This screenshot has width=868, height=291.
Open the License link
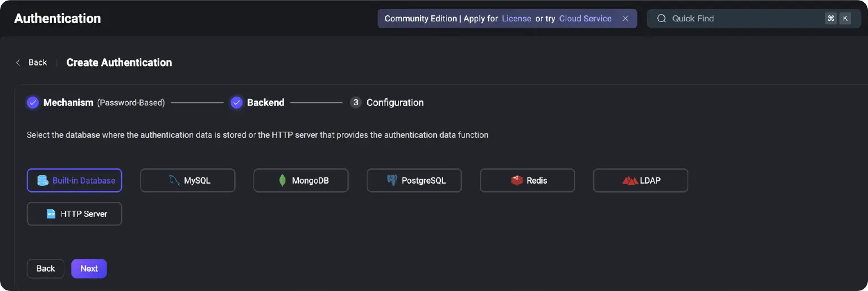point(517,19)
